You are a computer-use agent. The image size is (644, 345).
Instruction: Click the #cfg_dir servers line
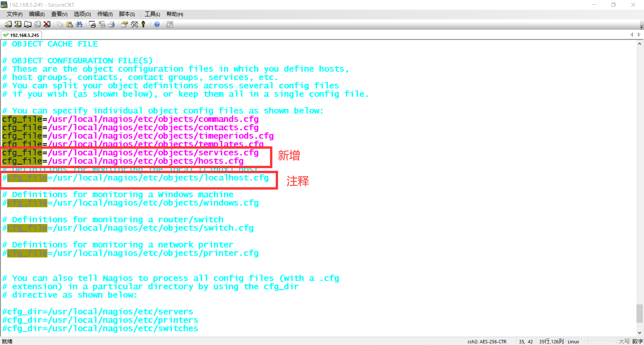[x=98, y=312]
